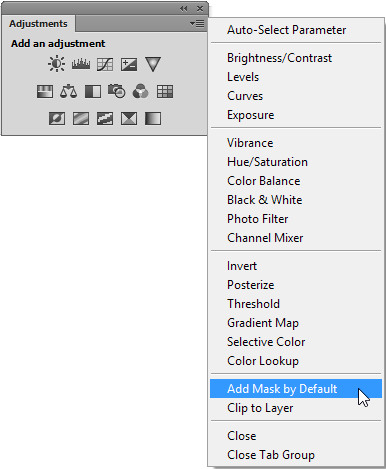Add Color Balance via scales icon
The width and height of the screenshot is (386, 469).
pyautogui.click(x=69, y=91)
